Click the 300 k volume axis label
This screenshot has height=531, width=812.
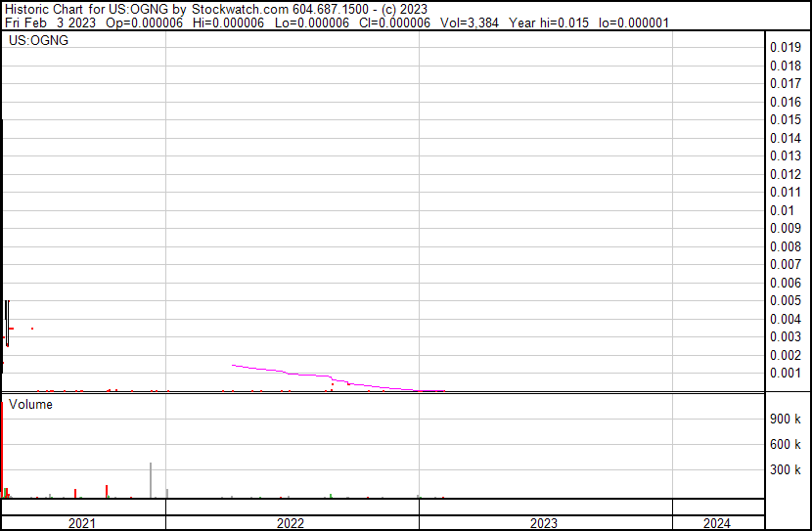(786, 469)
